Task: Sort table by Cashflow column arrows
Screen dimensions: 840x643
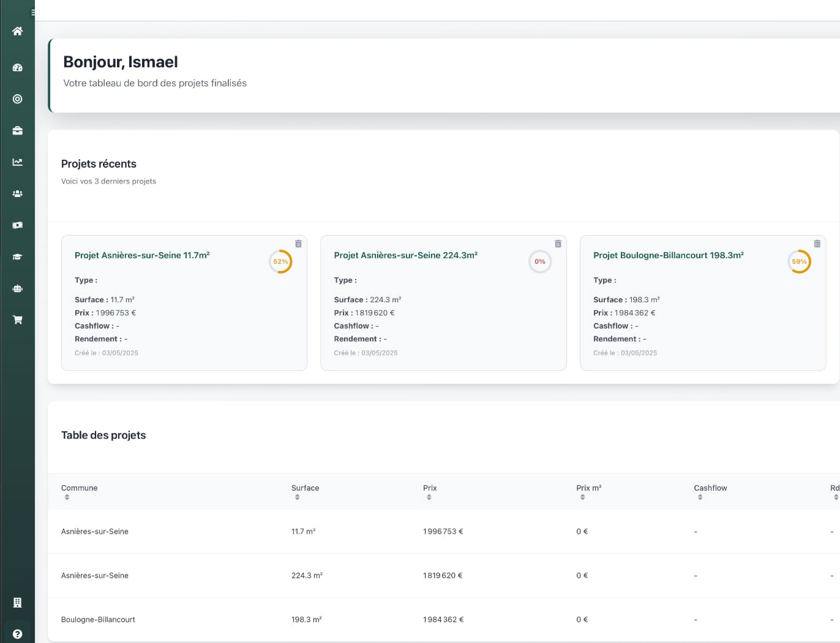Action: point(700,497)
